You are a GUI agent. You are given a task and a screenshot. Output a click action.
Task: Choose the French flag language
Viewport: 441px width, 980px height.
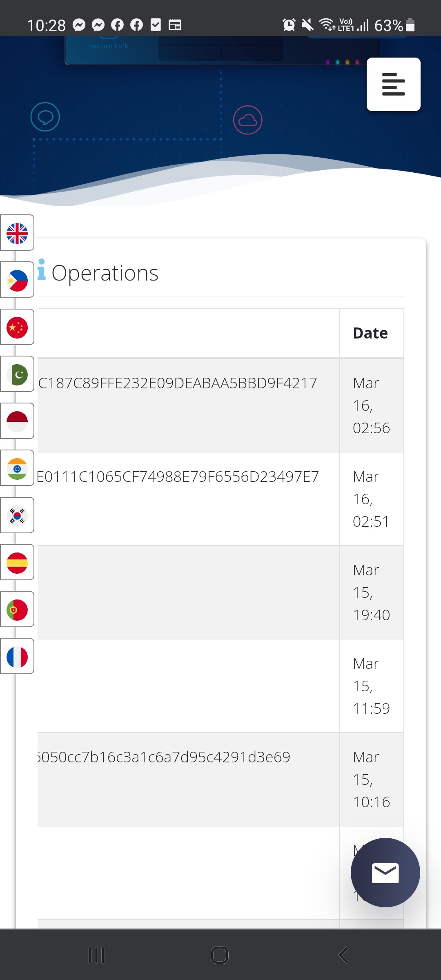point(17,656)
